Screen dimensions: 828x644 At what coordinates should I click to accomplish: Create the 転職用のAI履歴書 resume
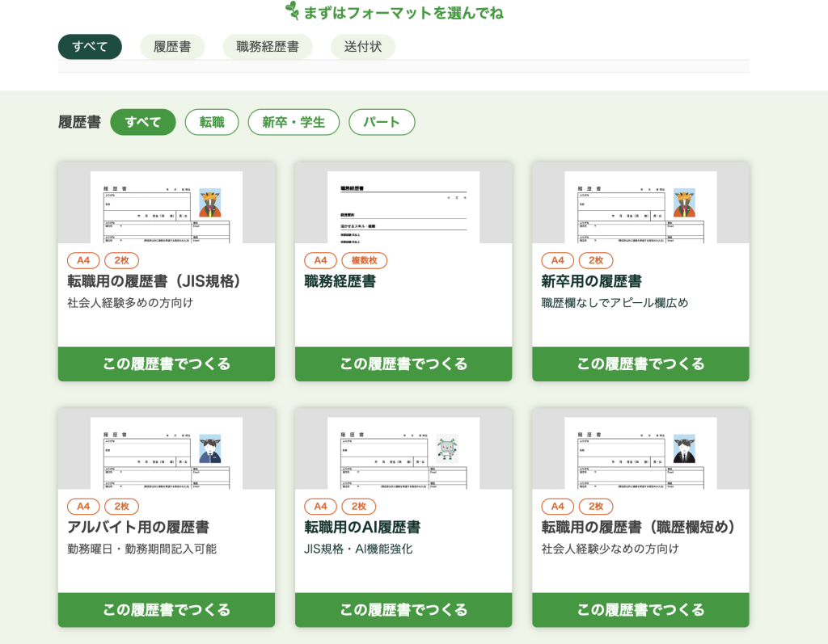point(403,610)
